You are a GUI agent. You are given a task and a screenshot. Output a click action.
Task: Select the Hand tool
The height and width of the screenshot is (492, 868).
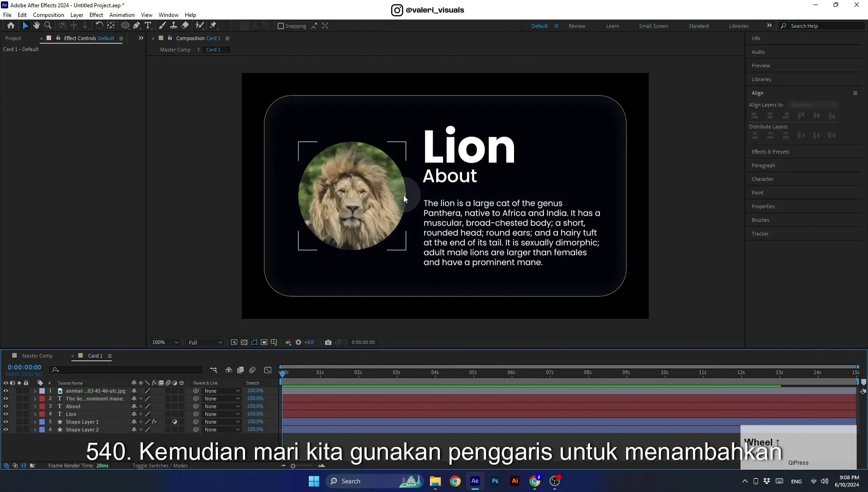(x=36, y=26)
